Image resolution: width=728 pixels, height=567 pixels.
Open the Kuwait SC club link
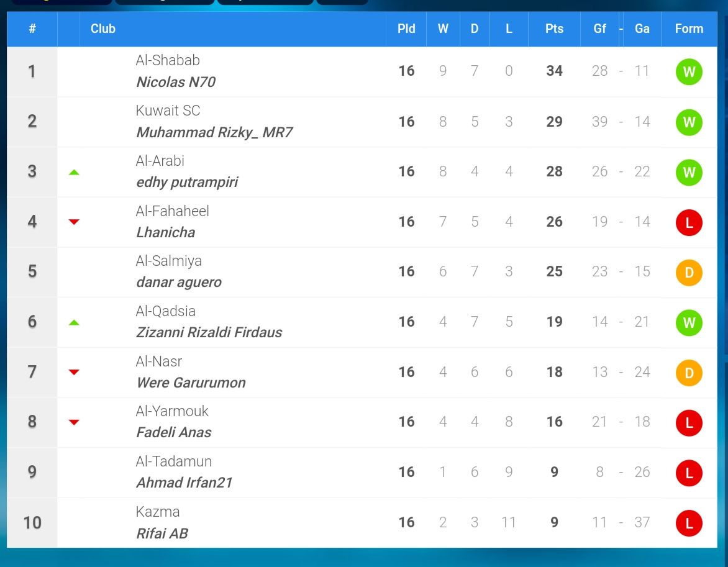(x=168, y=111)
